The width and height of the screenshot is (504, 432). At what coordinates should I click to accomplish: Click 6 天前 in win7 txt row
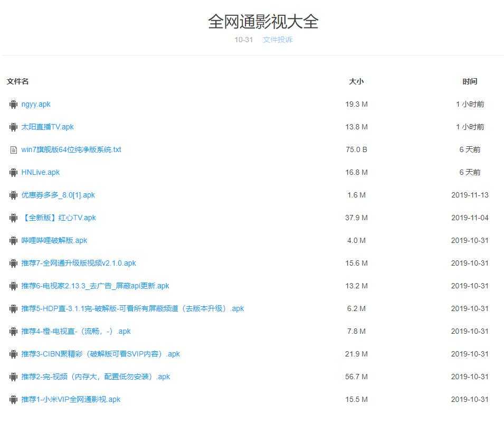[470, 149]
